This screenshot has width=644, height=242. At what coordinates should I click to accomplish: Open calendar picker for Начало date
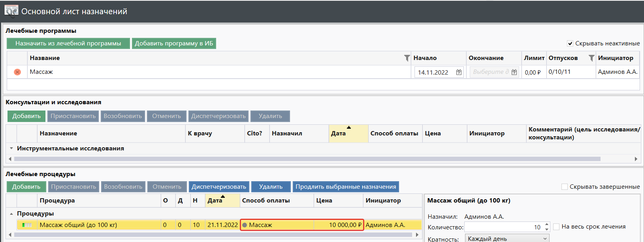tap(459, 72)
